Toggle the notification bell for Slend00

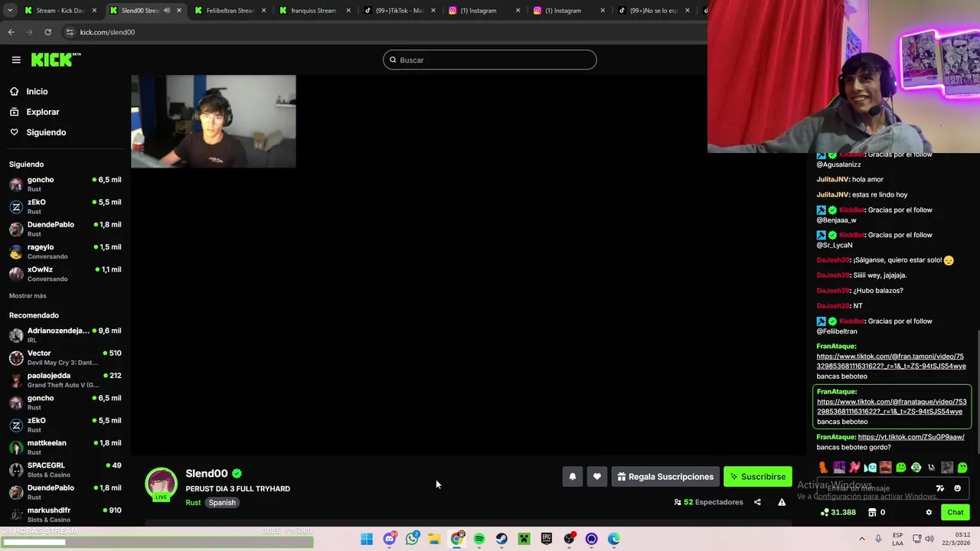tap(572, 477)
